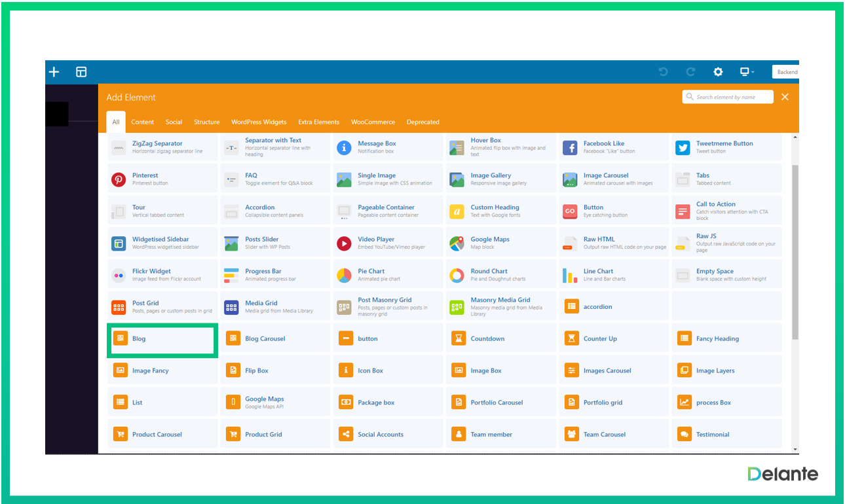Viewport: 845px width, 504px height.
Task: Pick the Pageable Container icon
Action: tap(344, 211)
